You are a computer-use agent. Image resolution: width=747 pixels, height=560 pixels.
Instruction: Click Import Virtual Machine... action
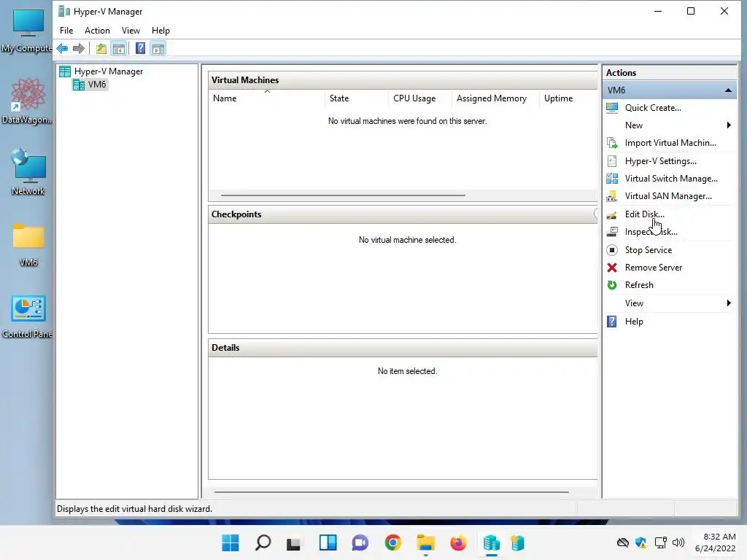(x=670, y=143)
